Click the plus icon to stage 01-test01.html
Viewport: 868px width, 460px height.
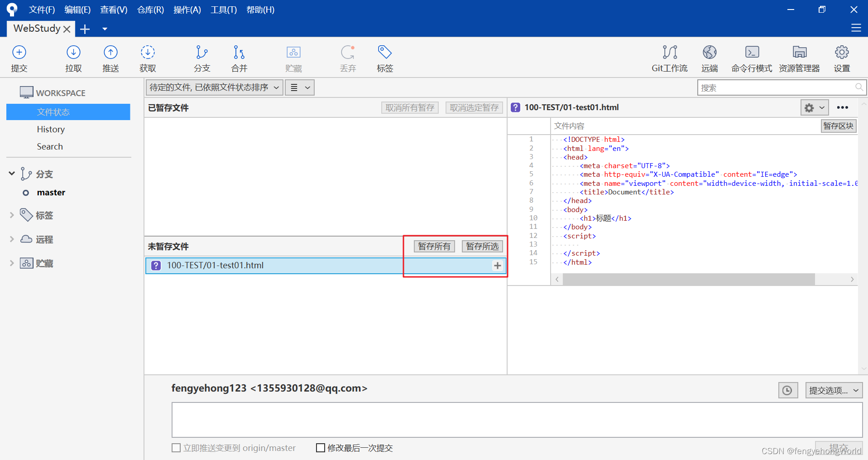(x=497, y=266)
